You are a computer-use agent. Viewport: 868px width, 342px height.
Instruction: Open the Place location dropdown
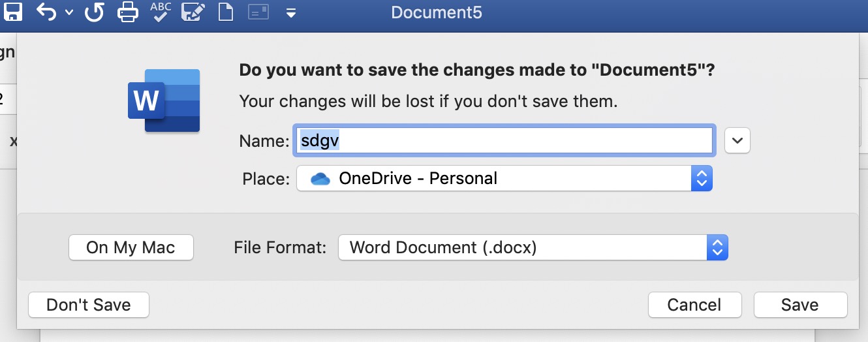(x=504, y=178)
